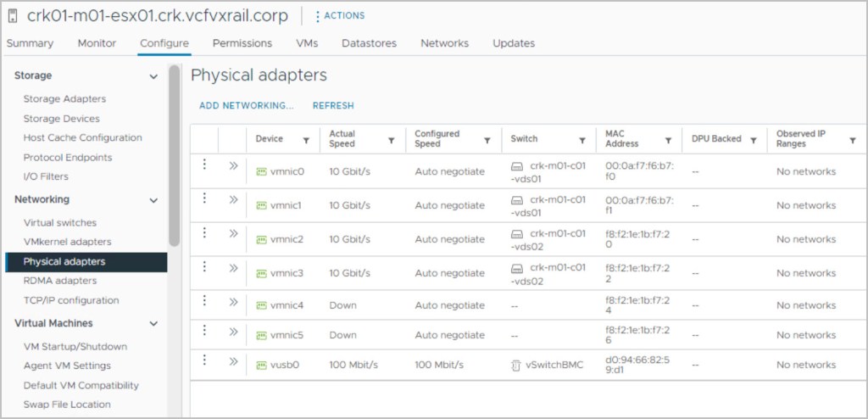
Task: Click the sidebar vertical scrollbar
Action: [174, 153]
